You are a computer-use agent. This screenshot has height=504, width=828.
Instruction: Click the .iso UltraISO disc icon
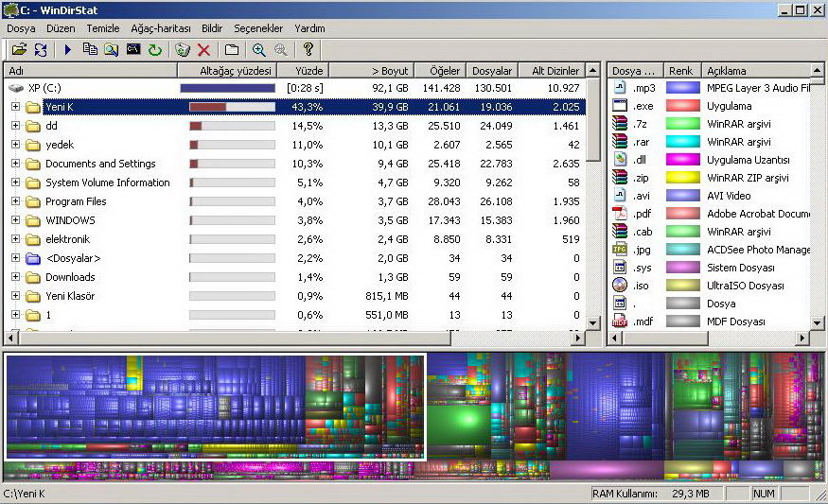(x=620, y=285)
